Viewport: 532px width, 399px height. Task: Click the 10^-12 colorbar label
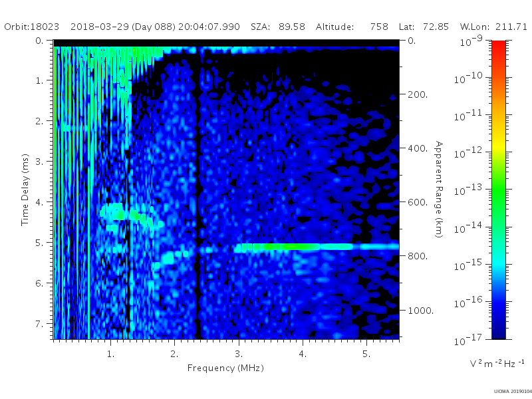pos(468,153)
